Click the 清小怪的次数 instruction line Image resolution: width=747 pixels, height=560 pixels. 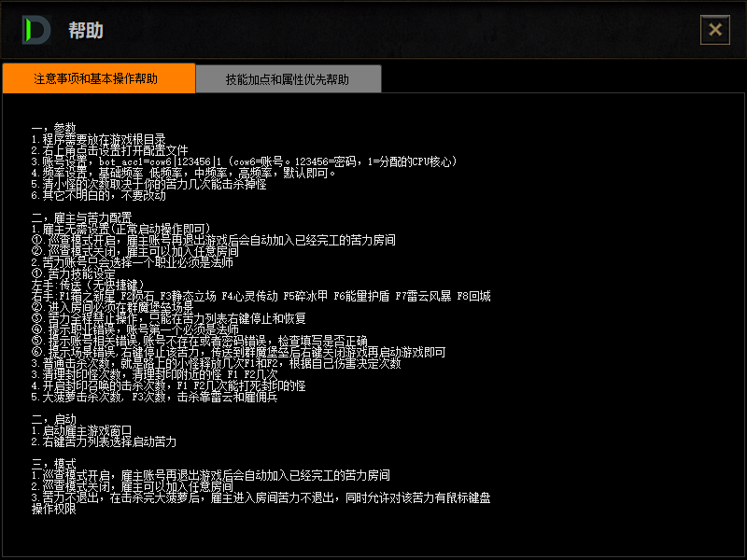[148, 184]
